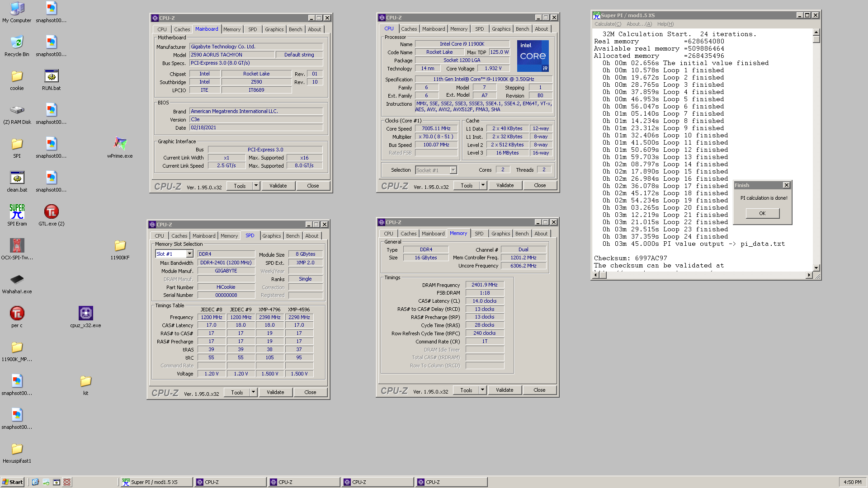
Task: Select the per c icon
Action: point(17,317)
